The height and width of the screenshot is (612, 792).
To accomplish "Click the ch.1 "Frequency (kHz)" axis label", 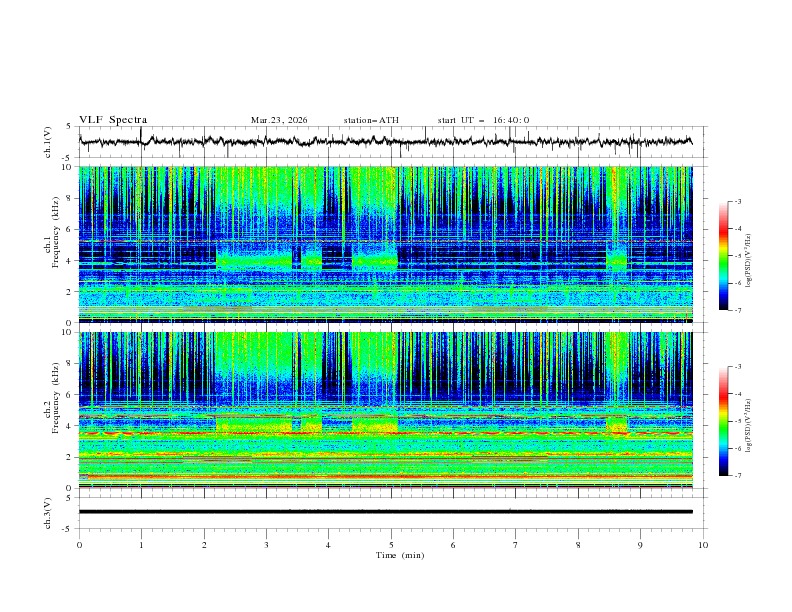I will pos(56,232).
